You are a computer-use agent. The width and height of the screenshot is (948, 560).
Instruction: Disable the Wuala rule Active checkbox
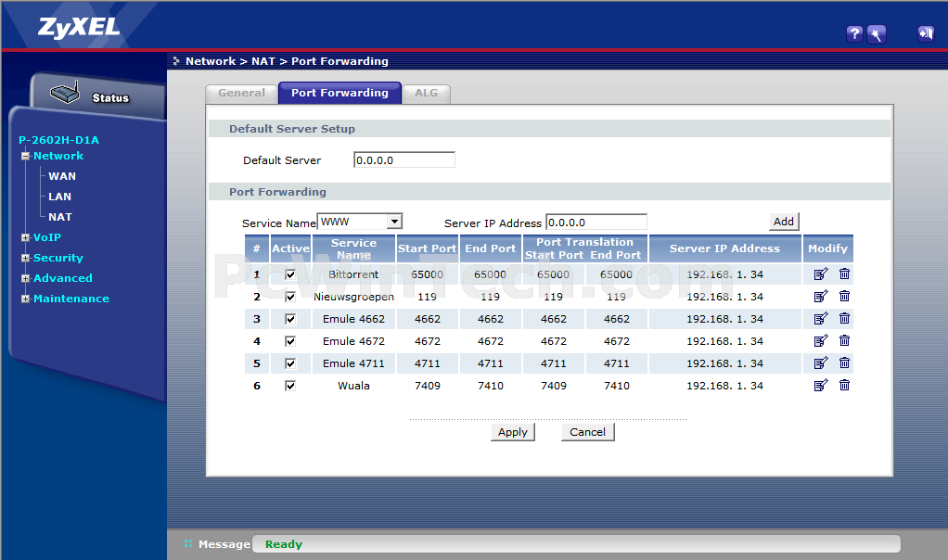click(x=290, y=386)
